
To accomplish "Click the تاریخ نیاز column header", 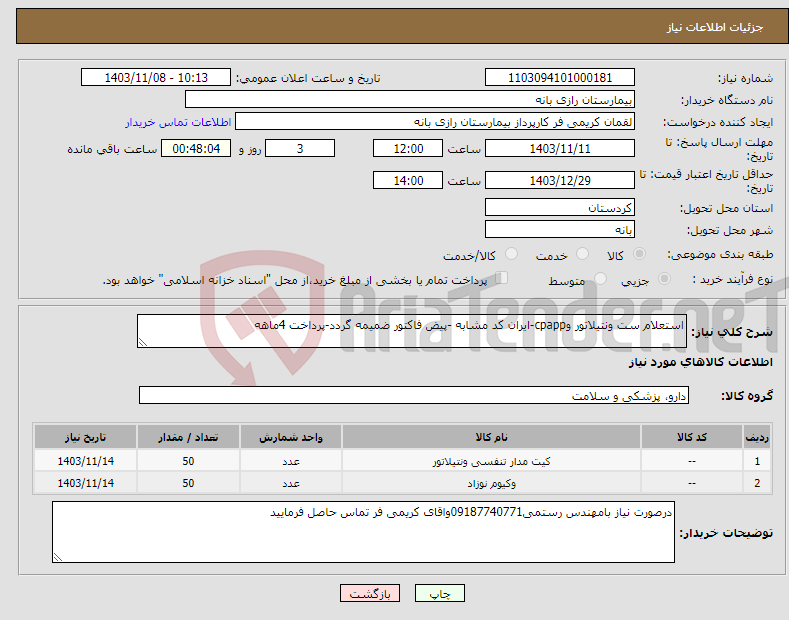I will tap(86, 437).
